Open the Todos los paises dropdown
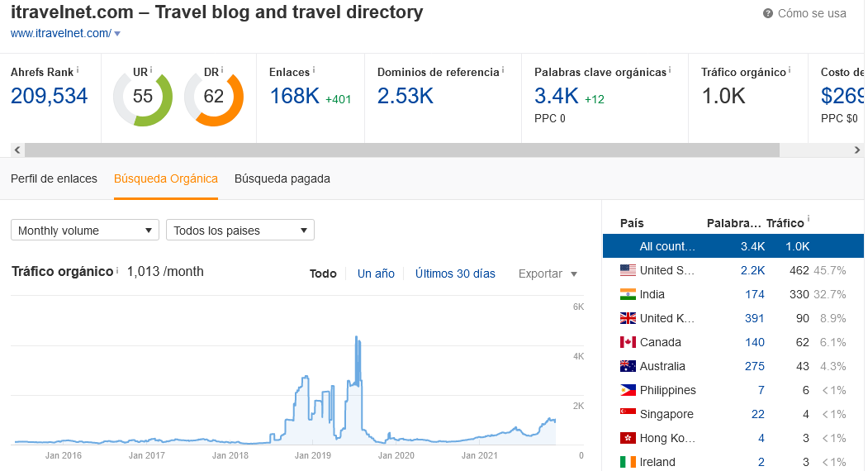 coord(240,230)
